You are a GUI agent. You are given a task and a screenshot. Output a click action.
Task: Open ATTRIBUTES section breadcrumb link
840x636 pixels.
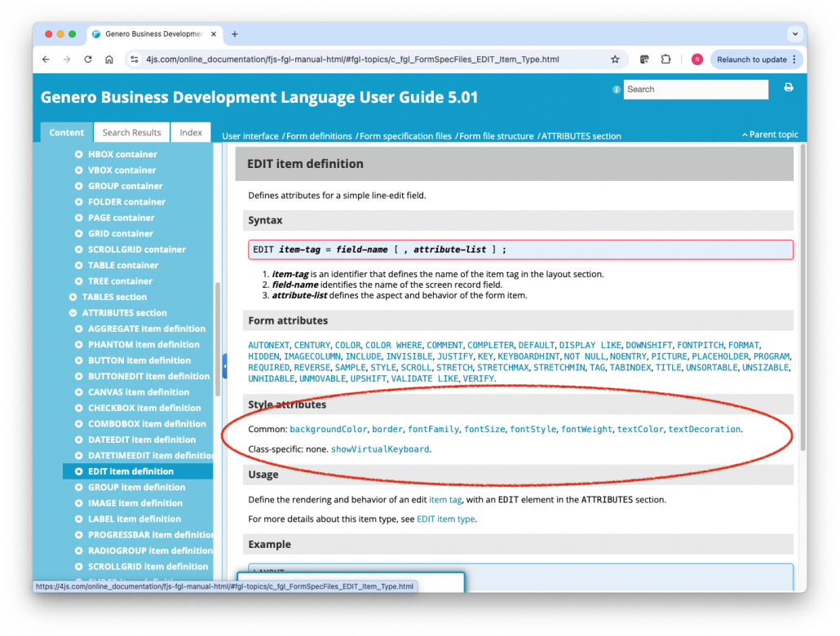click(581, 136)
